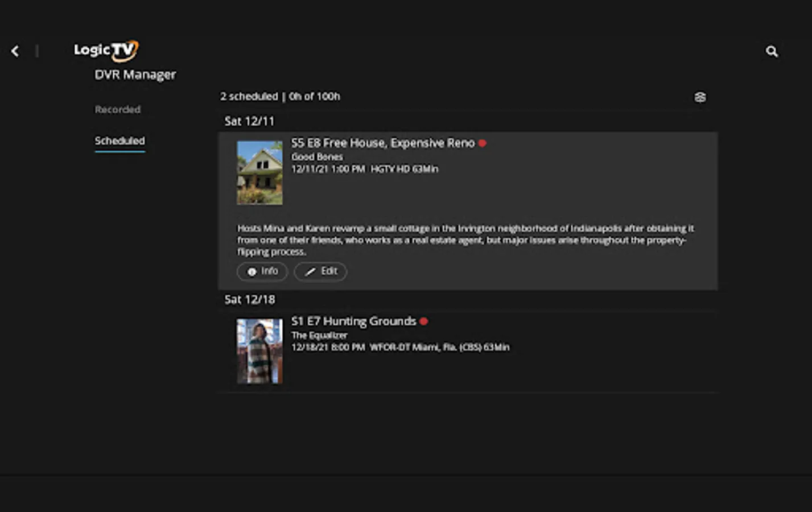Open the scheduled list filter/sort icon
The width and height of the screenshot is (812, 512).
point(700,97)
